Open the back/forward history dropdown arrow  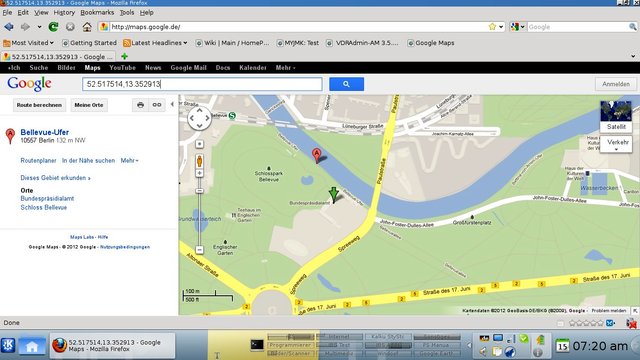(x=39, y=27)
